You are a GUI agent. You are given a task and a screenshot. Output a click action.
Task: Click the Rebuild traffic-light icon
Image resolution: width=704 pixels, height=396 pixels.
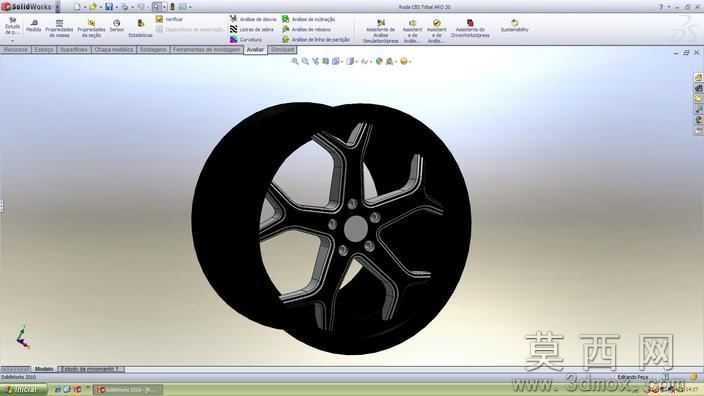[x=172, y=7]
